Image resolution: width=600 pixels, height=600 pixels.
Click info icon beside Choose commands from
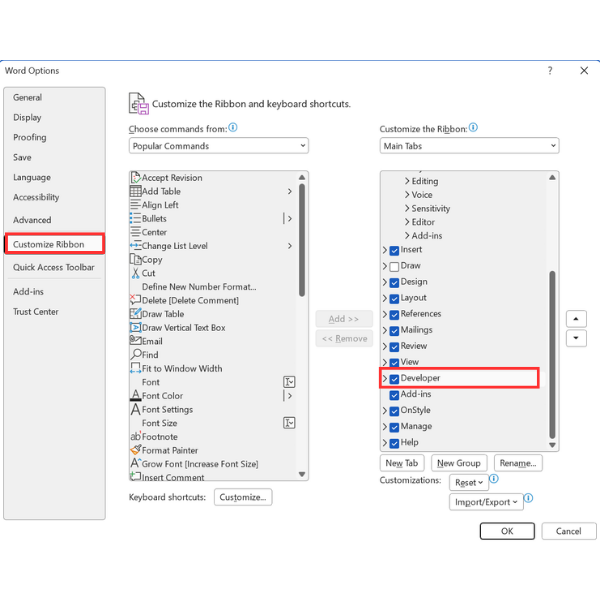coord(233,127)
